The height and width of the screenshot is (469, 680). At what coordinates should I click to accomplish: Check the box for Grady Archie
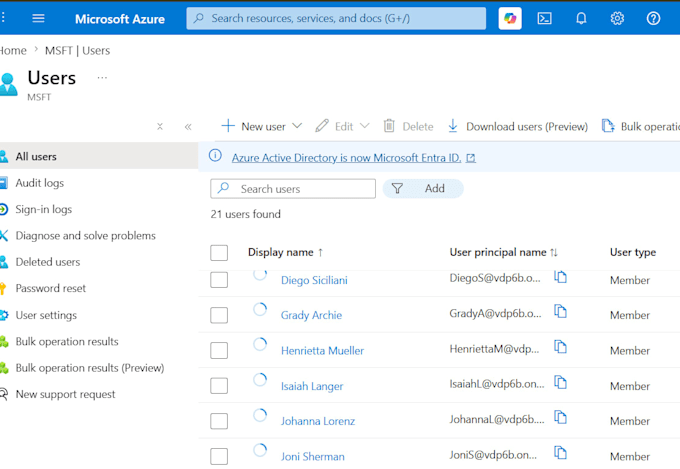tap(219, 315)
